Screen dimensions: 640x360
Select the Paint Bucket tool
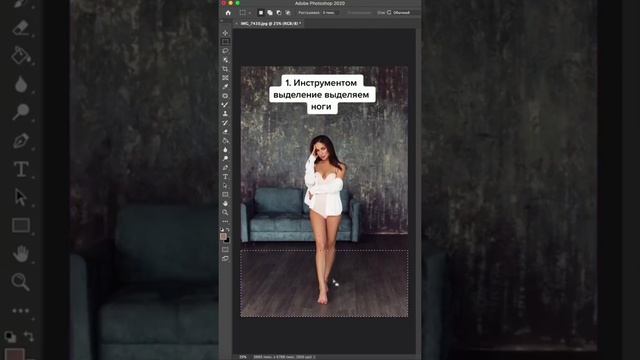point(225,141)
